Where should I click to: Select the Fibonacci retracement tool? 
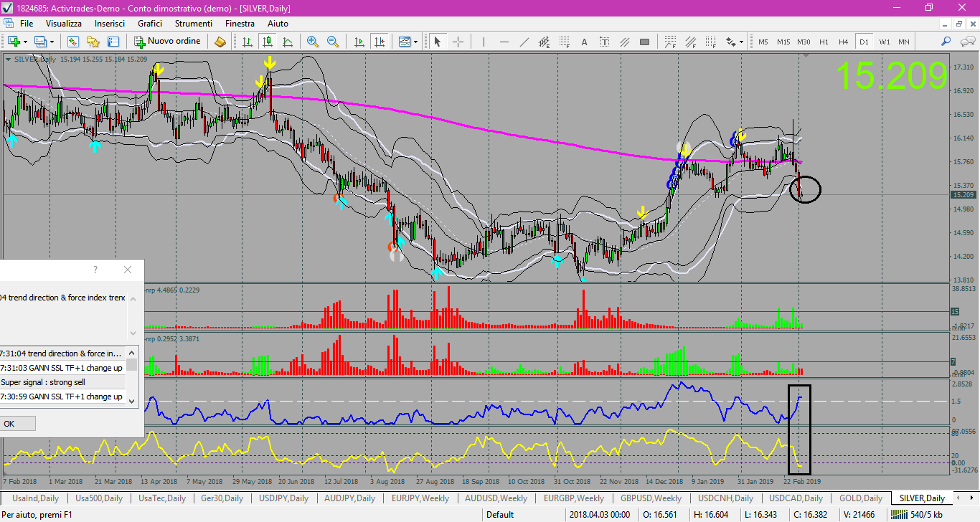(564, 42)
